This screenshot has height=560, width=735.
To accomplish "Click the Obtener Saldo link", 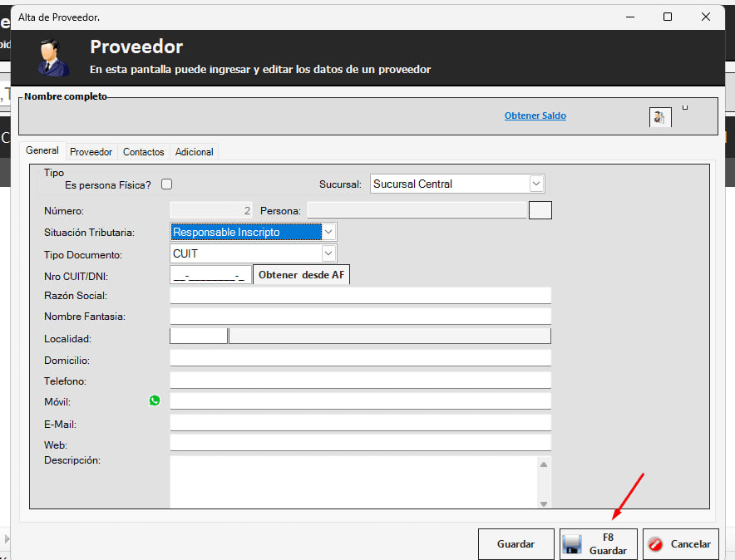I will click(535, 115).
